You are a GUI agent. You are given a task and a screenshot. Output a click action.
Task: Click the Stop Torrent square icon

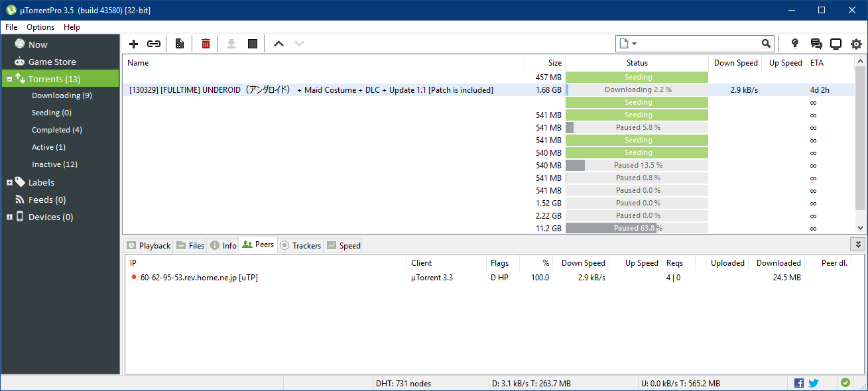point(252,44)
